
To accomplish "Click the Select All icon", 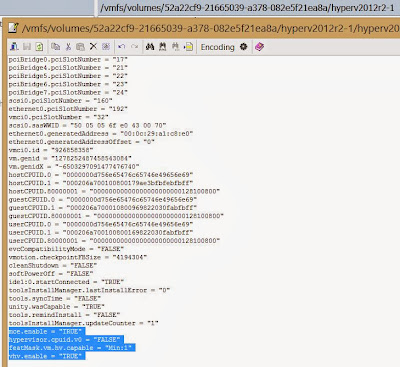I will [106, 47].
